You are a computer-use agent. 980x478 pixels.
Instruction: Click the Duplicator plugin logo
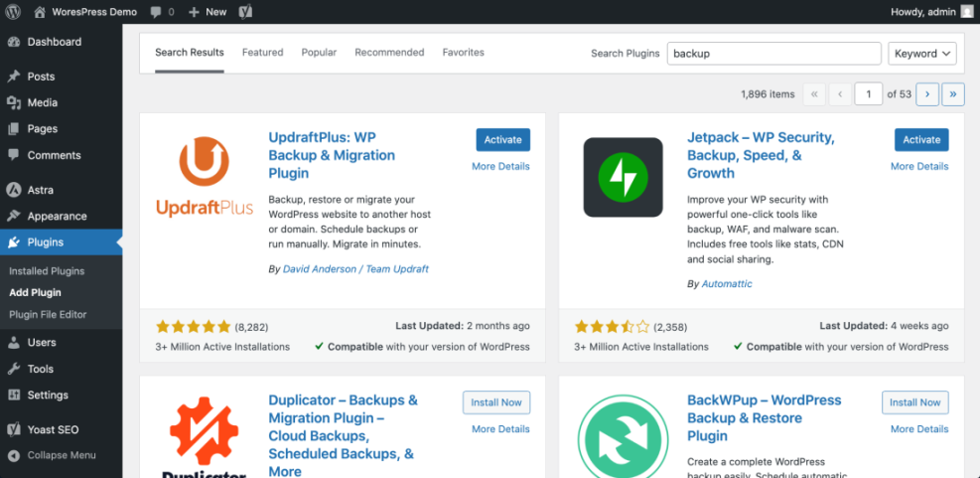point(205,438)
